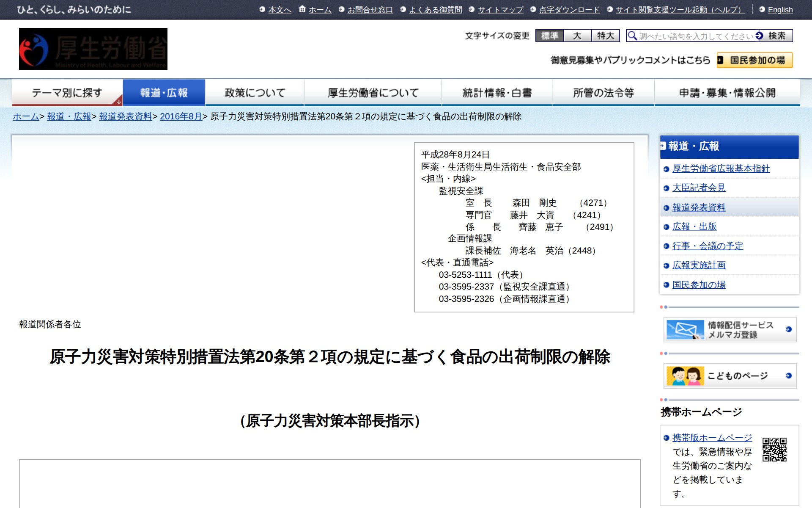Set text size to 大
The image size is (812, 508).
click(578, 36)
